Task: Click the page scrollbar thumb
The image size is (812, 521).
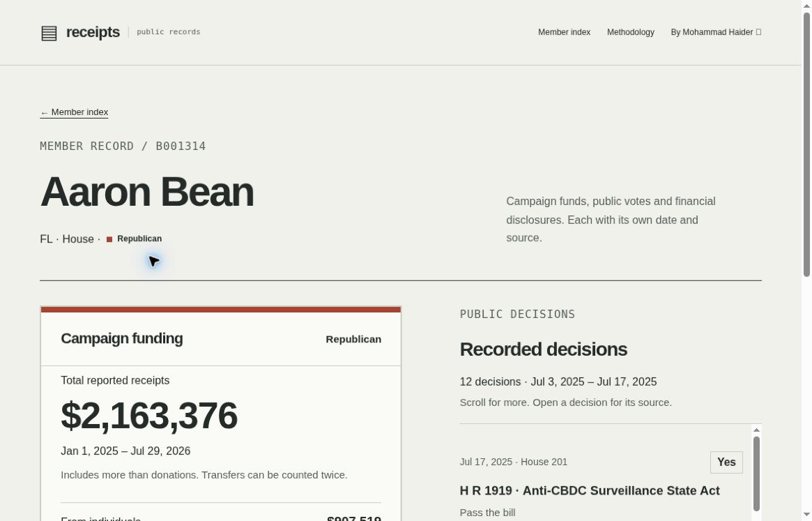Action: tap(806, 144)
